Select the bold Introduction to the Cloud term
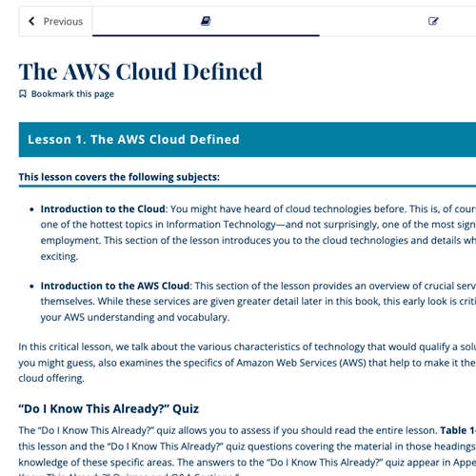Image resolution: width=476 pixels, height=476 pixels. pyautogui.click(x=103, y=208)
